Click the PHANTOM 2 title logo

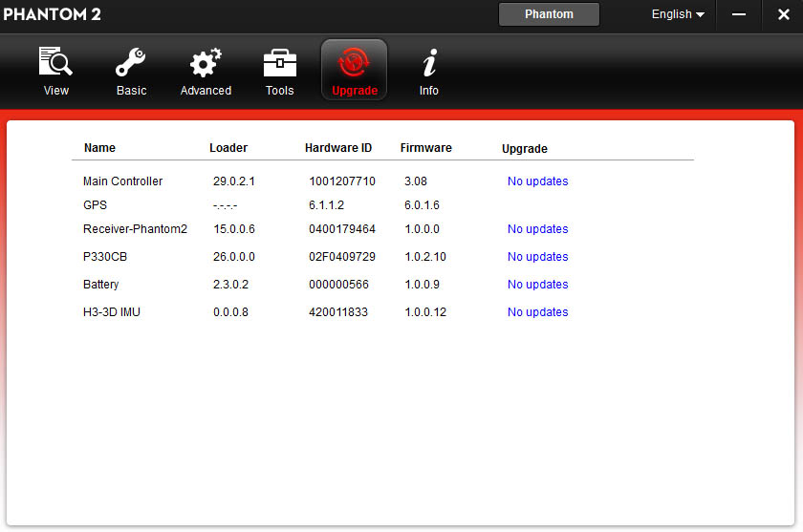52,14
